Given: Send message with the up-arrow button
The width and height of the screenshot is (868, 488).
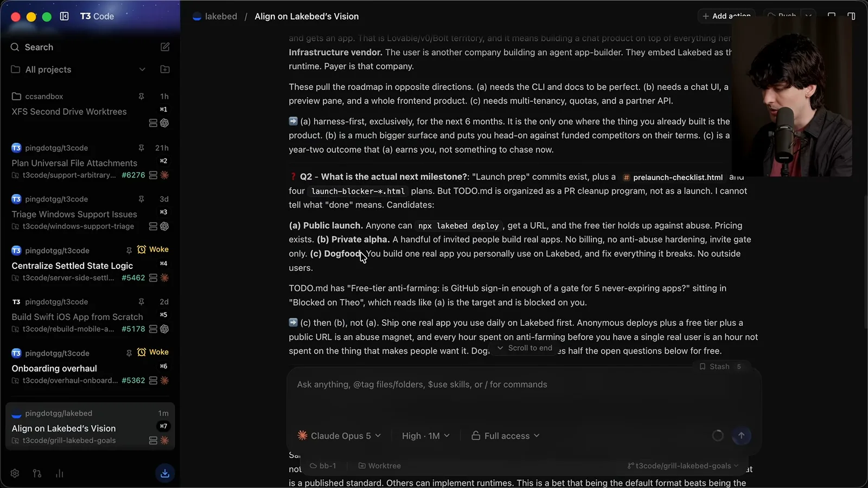Looking at the screenshot, I should tap(741, 435).
